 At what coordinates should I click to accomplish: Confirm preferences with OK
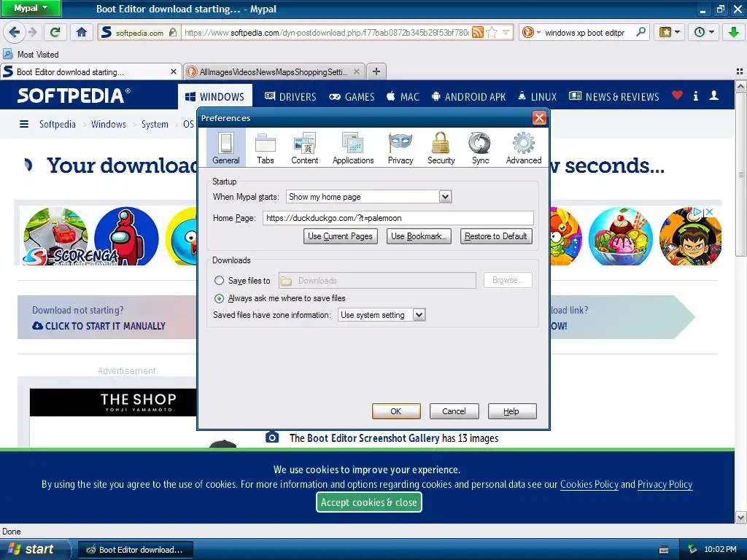pos(396,411)
